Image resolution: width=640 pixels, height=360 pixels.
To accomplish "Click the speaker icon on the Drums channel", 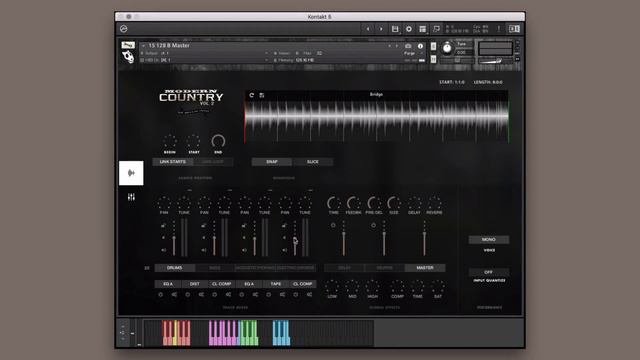I will [163, 250].
